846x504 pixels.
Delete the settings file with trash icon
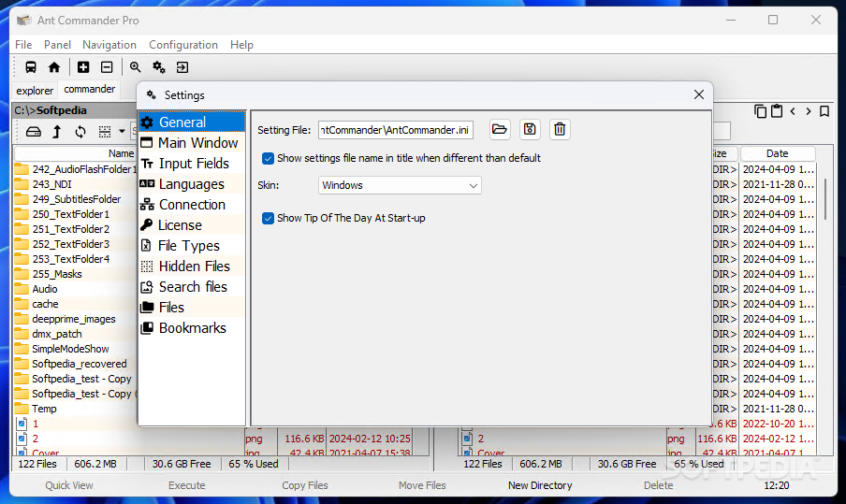click(x=560, y=129)
